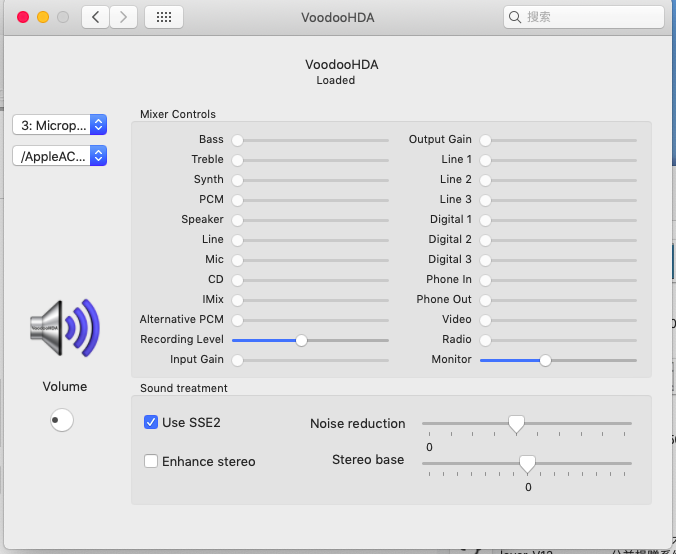Click the Noise reduction slider thumb
The width and height of the screenshot is (676, 554).
(x=516, y=424)
